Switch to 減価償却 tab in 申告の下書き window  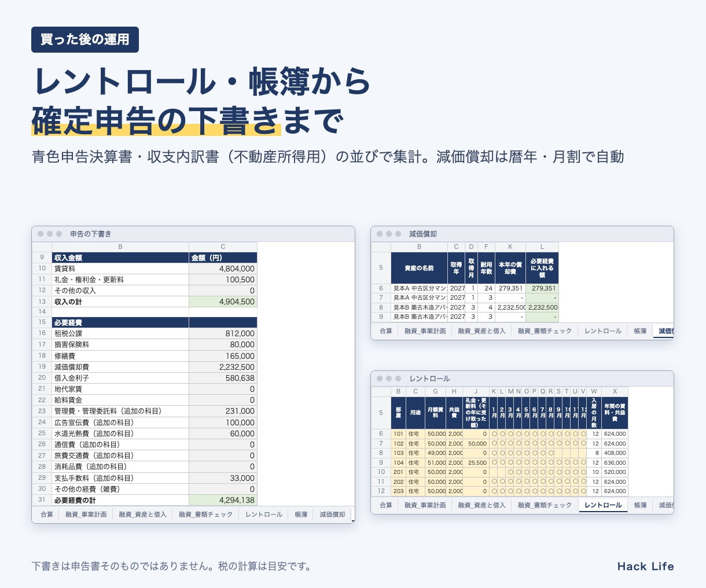[332, 514]
